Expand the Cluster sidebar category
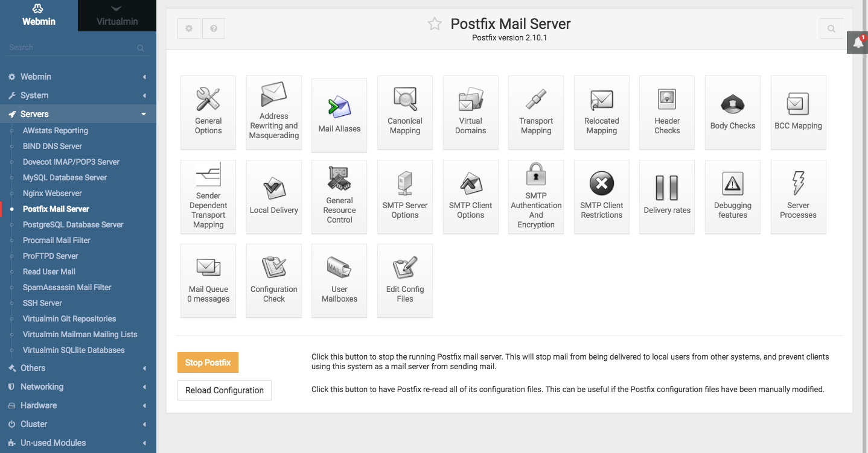The image size is (868, 453). (78, 424)
